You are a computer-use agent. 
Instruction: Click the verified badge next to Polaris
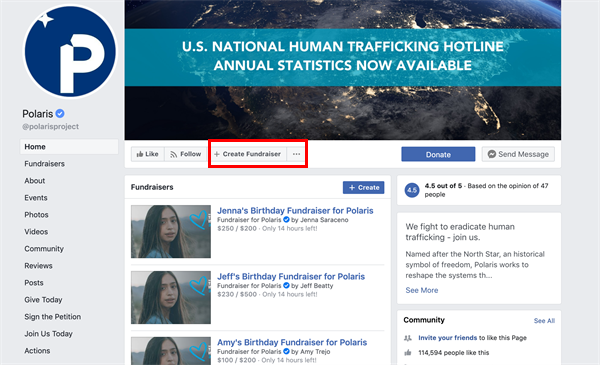click(x=60, y=114)
